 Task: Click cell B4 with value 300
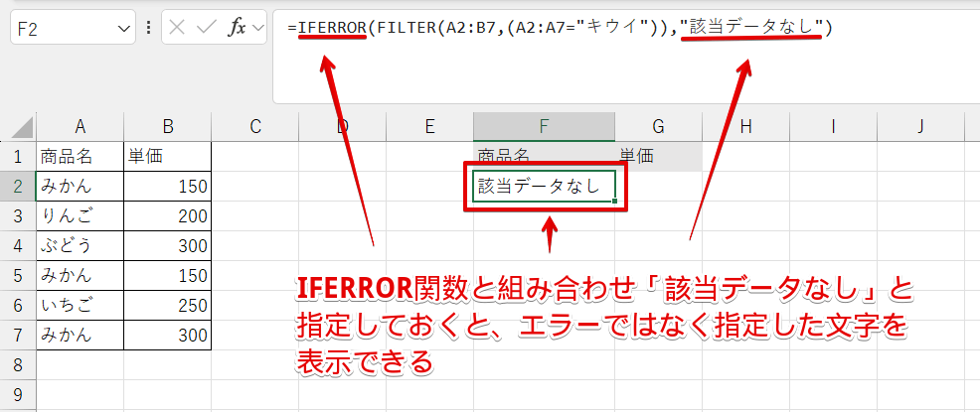(x=168, y=245)
